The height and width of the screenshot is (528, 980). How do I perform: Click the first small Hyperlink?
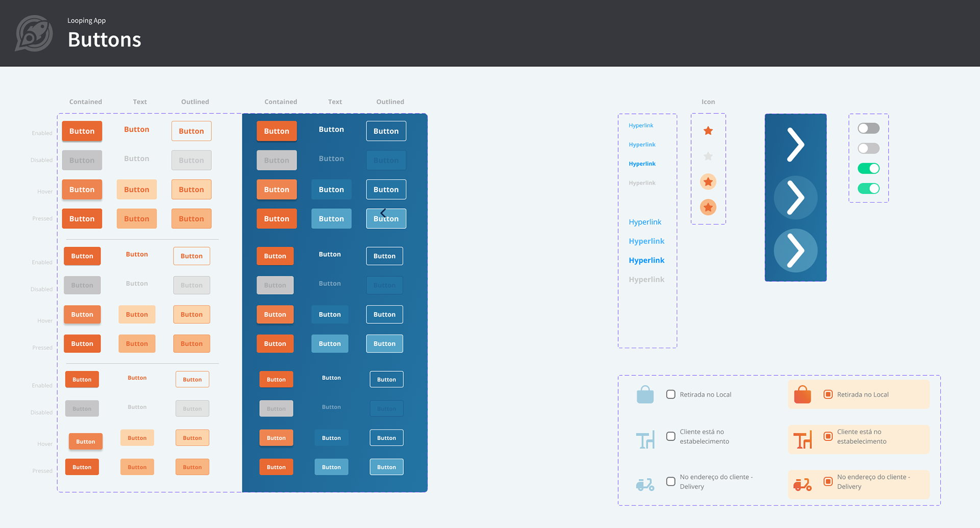[x=641, y=126]
